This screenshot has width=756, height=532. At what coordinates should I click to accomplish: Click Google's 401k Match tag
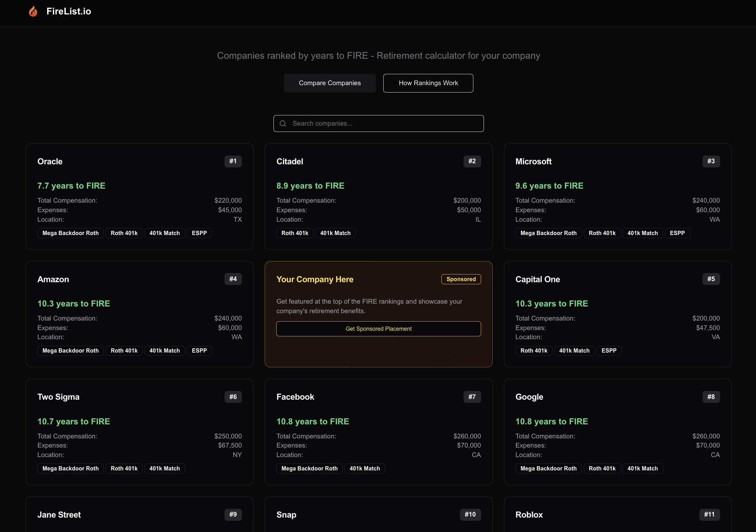pos(642,468)
